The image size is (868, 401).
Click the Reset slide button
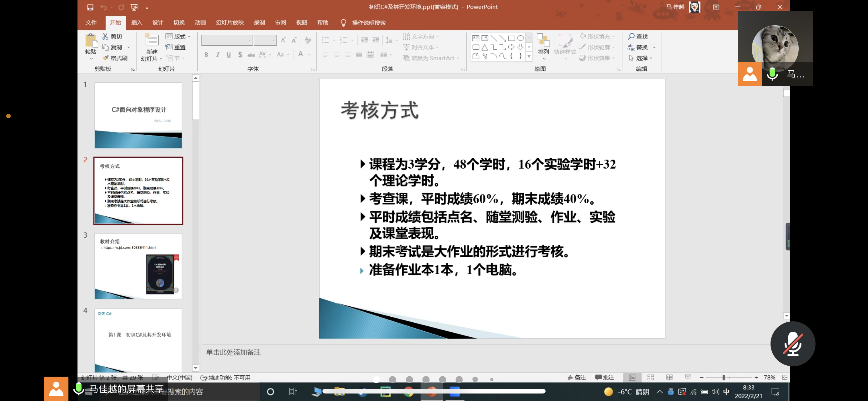pyautogui.click(x=176, y=47)
